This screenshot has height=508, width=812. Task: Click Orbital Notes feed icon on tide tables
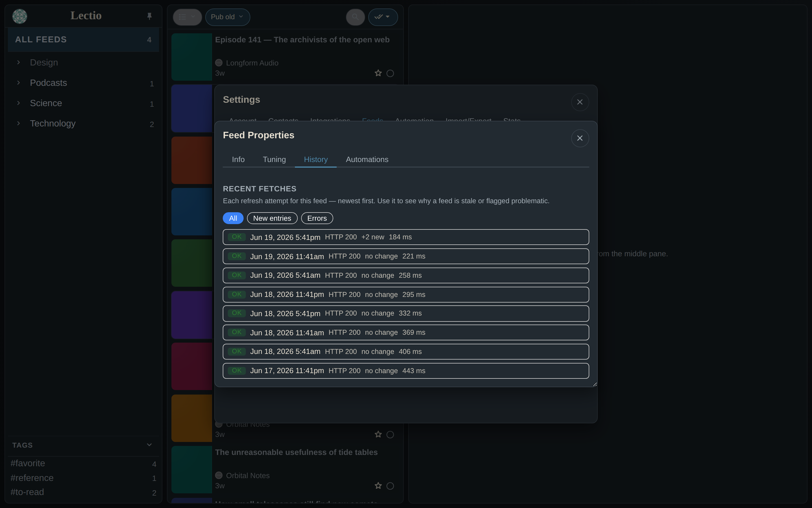coord(219,476)
